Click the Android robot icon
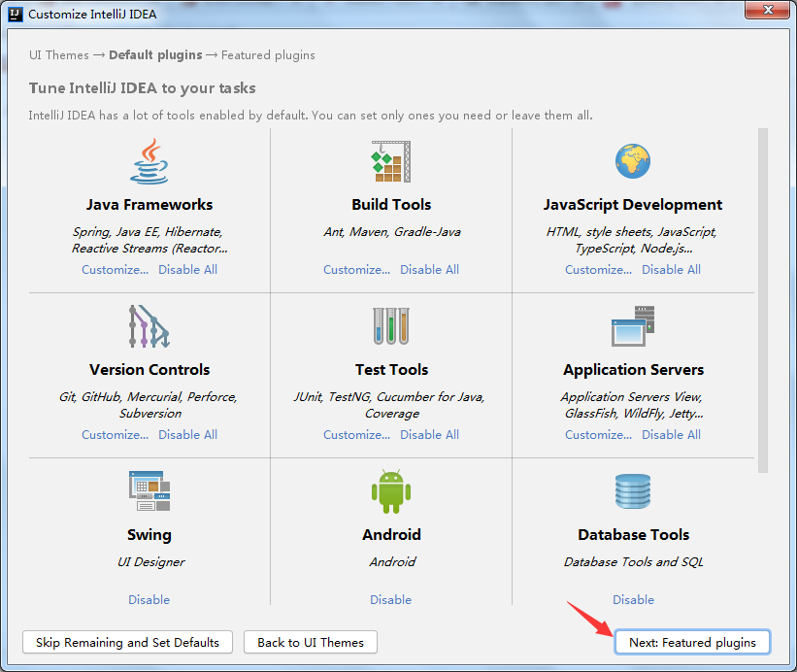 391,491
